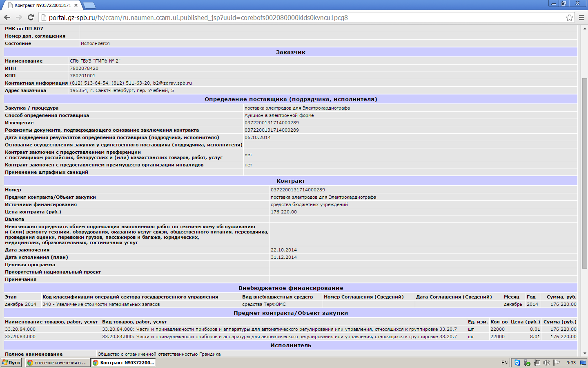Screen dimensions: 588x368
Task: Open the volume speaker tray icon
Action: pos(546,363)
